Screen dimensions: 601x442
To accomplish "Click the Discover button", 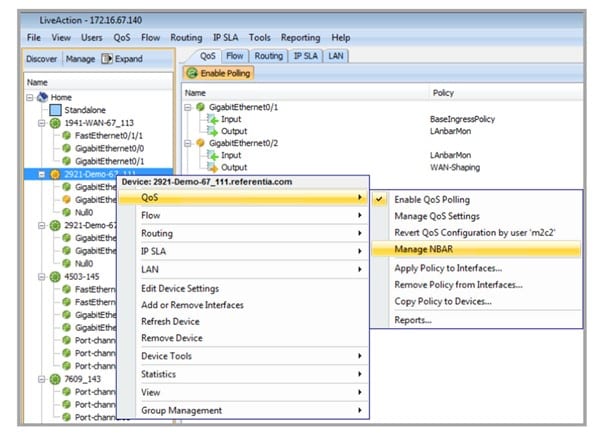I will 41,59.
